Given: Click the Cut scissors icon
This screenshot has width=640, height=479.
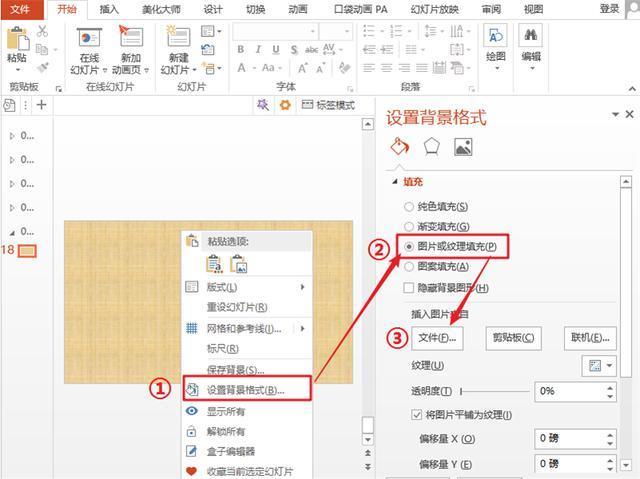Looking at the screenshot, I should tap(42, 31).
